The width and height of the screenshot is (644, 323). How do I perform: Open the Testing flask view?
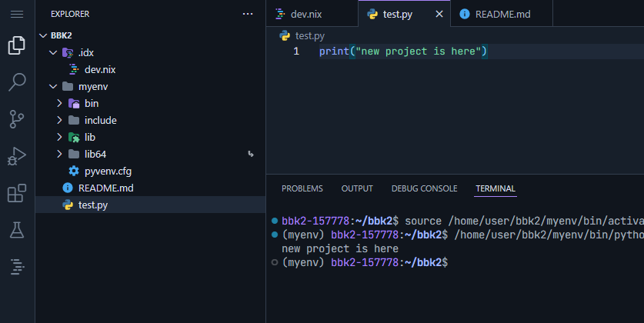pyautogui.click(x=17, y=230)
